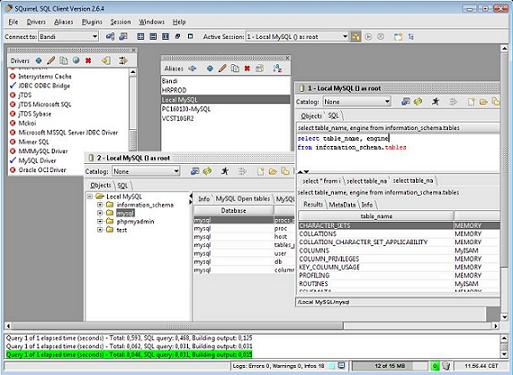Click the Connect arrow icon in Aliases toolbar
Viewport: 513px width, 375px height.
click(192, 68)
